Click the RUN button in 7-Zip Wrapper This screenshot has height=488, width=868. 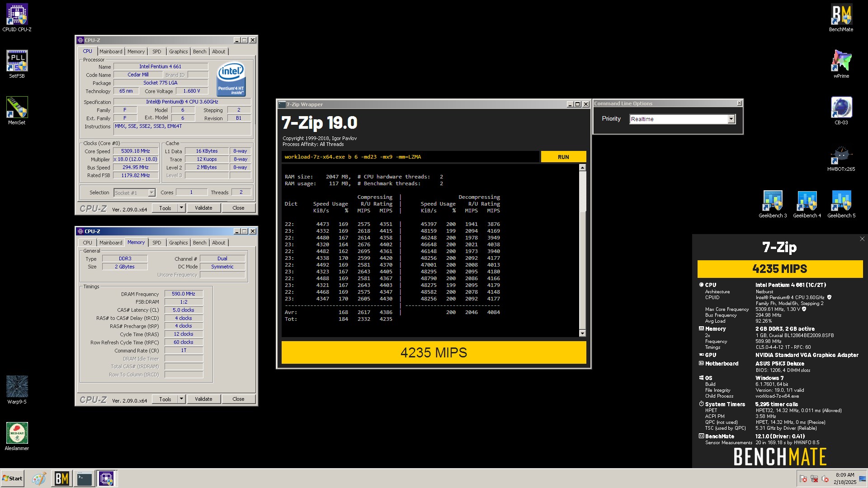(563, 157)
